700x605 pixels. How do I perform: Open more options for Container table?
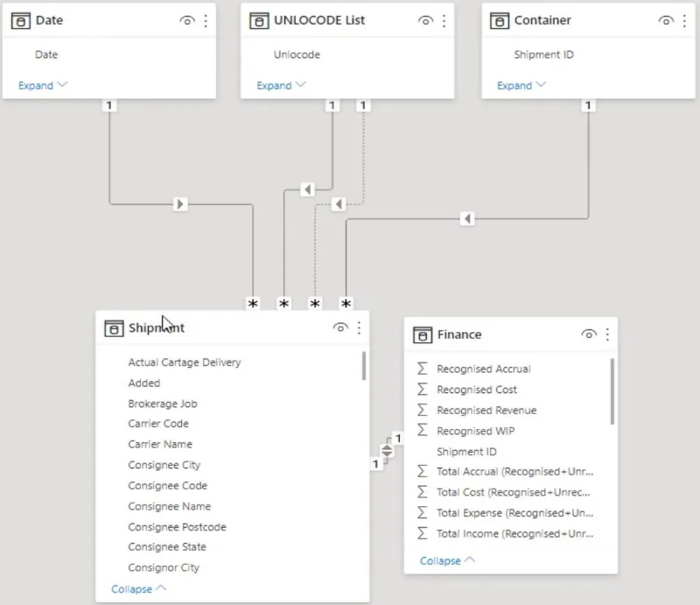coord(684,20)
